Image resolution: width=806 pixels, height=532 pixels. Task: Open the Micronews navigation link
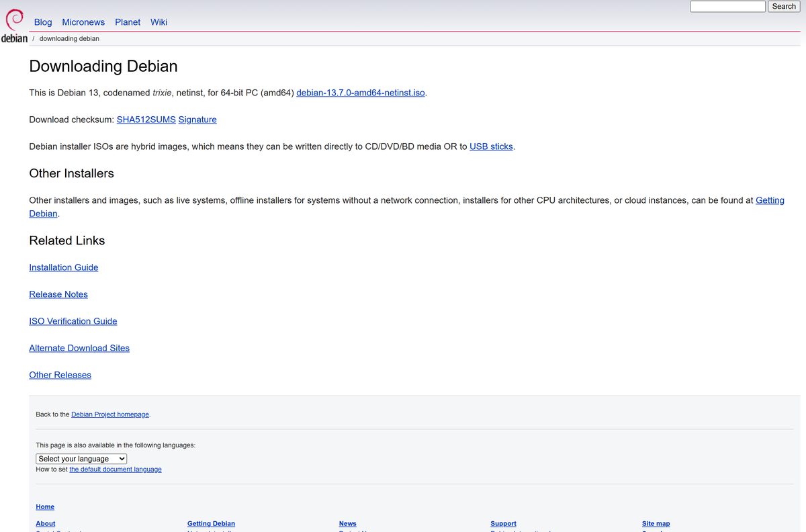(x=83, y=22)
